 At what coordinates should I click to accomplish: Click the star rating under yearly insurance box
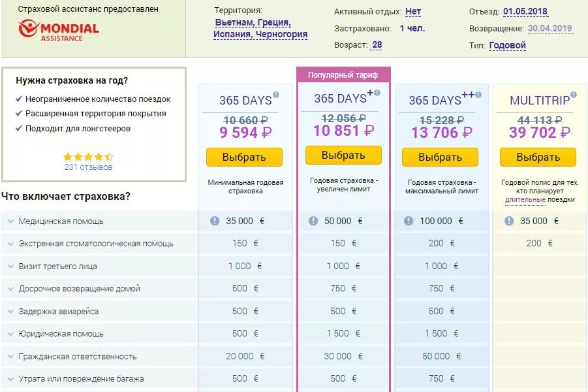tap(88, 157)
